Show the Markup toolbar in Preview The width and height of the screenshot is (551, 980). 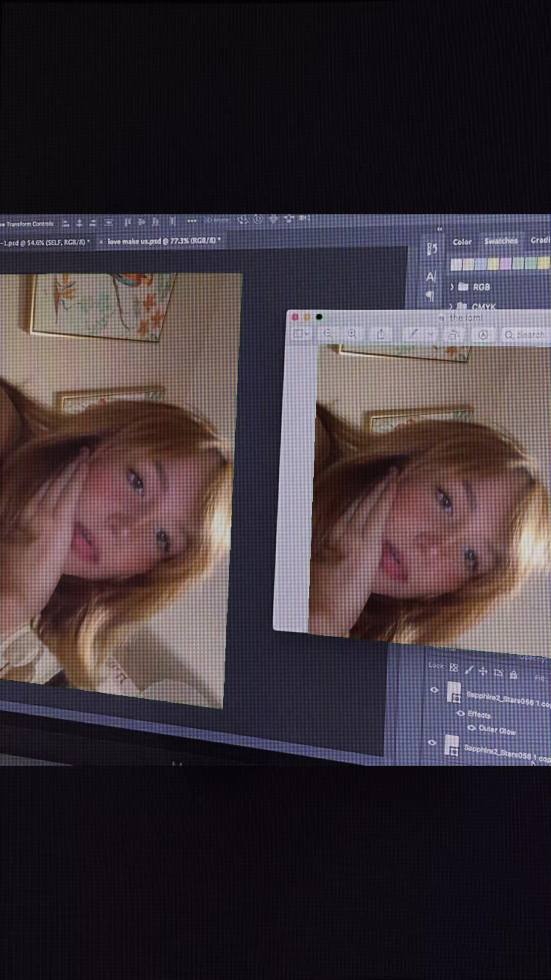pyautogui.click(x=483, y=335)
